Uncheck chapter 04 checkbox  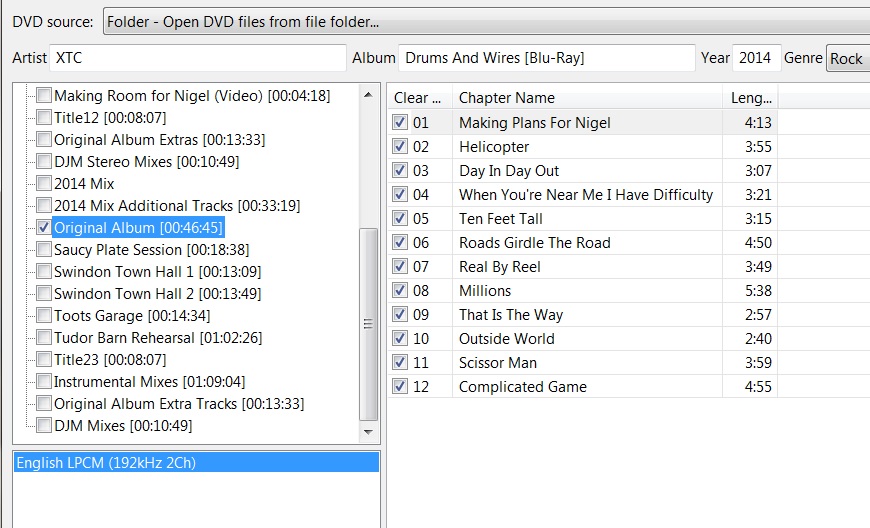pyautogui.click(x=399, y=194)
